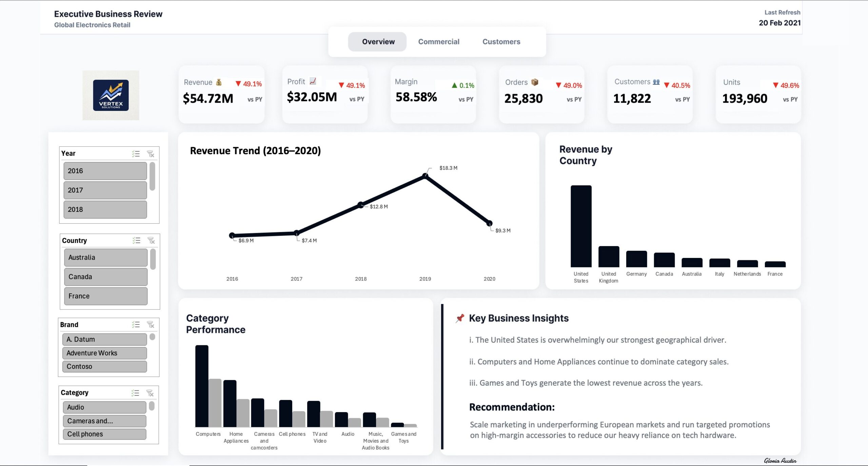
Task: Click the Executive Business Review title
Action: click(x=108, y=14)
